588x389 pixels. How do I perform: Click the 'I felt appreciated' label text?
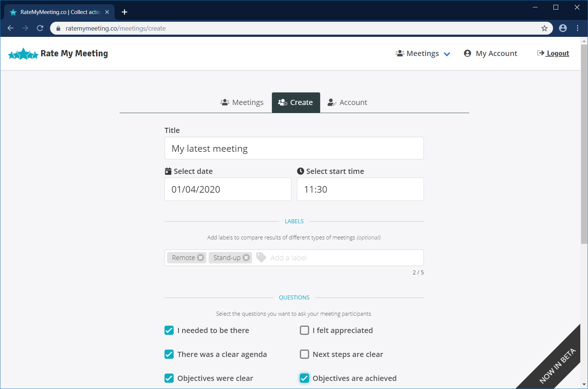point(343,330)
